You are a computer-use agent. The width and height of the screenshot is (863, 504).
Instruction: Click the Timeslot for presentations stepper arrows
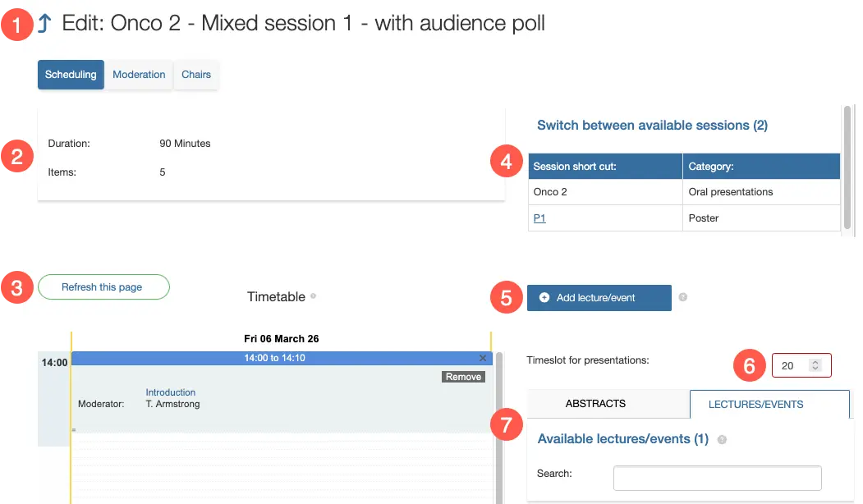(814, 365)
